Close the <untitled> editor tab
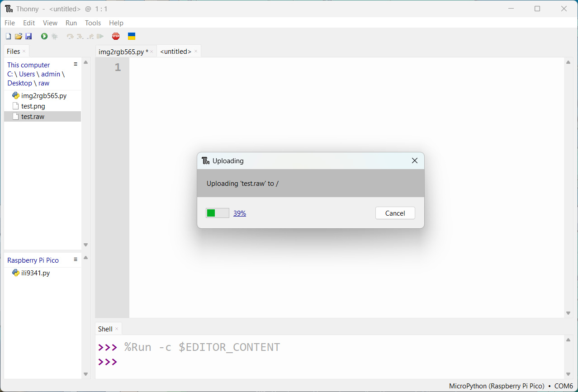The height and width of the screenshot is (392, 578). (x=196, y=51)
